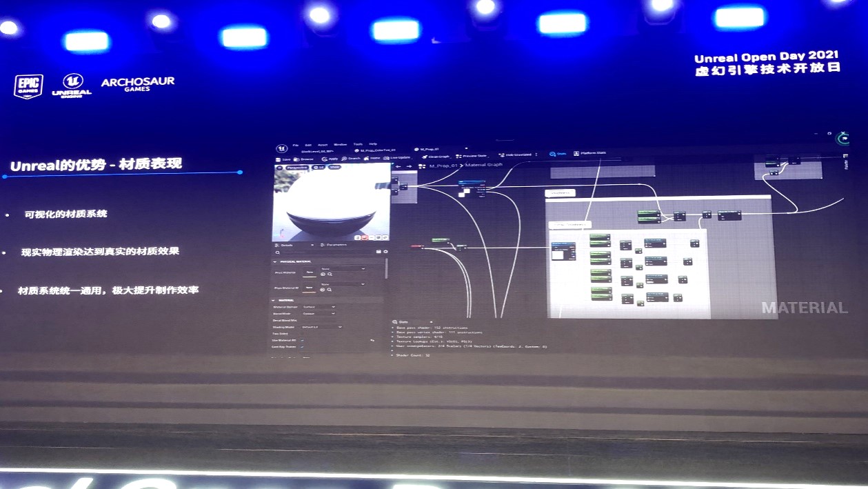Navigate back in material graph
The height and width of the screenshot is (489, 868).
tap(398, 166)
